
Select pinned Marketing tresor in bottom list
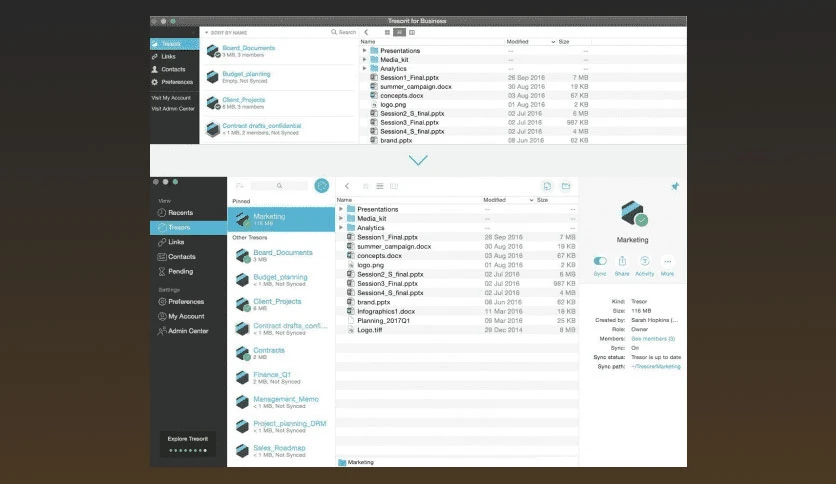(x=281, y=219)
